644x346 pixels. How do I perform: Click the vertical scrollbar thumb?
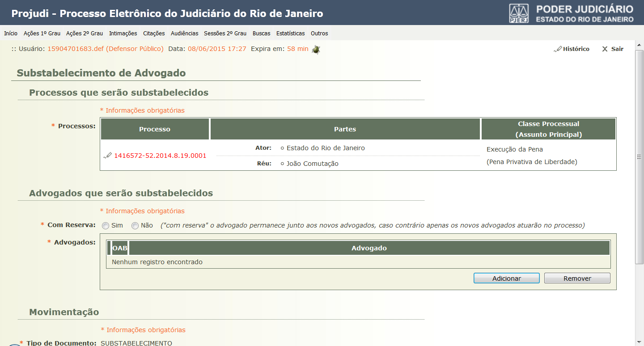click(x=639, y=156)
